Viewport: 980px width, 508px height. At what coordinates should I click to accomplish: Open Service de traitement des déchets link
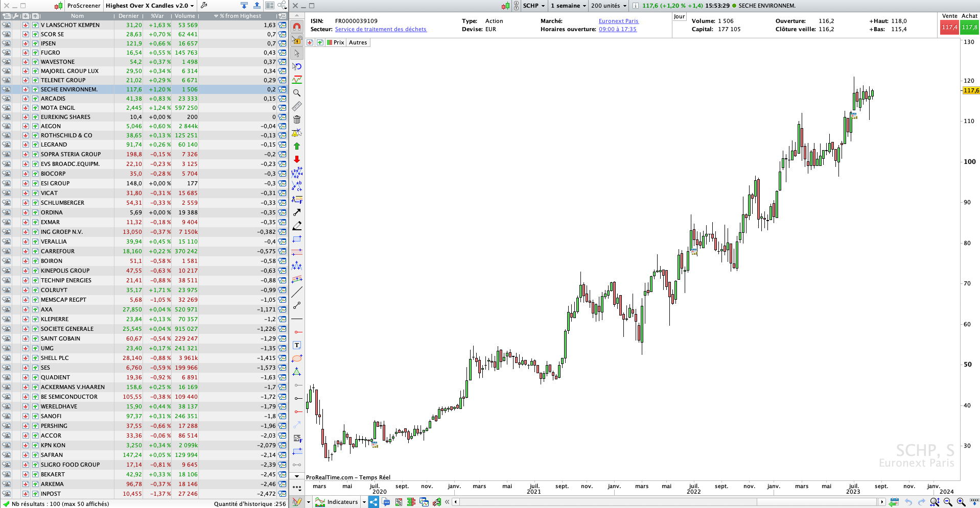tap(381, 29)
